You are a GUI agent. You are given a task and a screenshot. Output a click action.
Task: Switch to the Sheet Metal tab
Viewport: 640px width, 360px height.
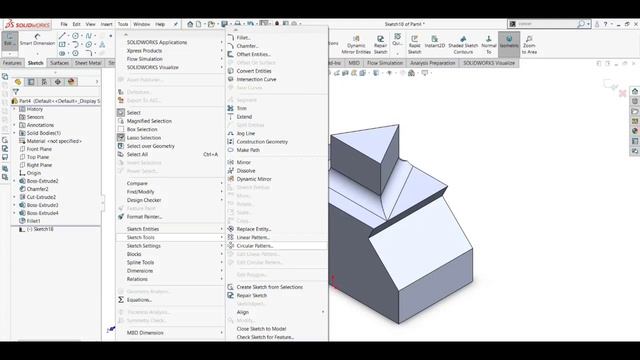tap(88, 63)
